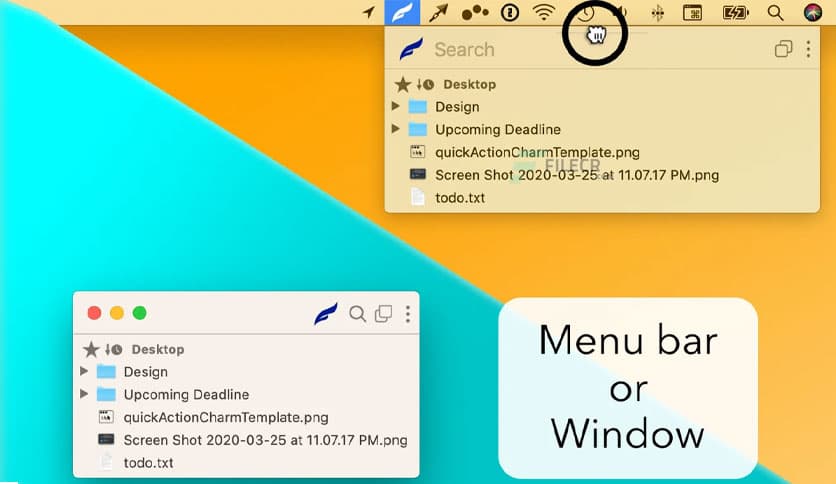The width and height of the screenshot is (836, 484).
Task: Click the Upcoming Deadline folder icon in the dropdown panel
Action: click(x=417, y=129)
